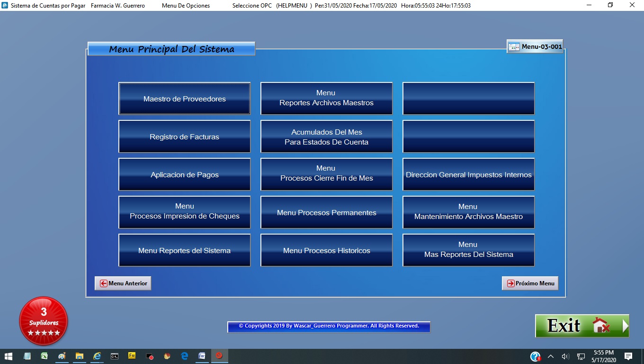Click the volume speaker icon in tray
This screenshot has width=644, height=364.
(565, 356)
